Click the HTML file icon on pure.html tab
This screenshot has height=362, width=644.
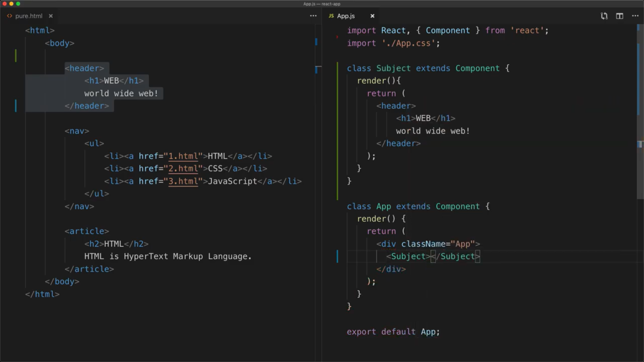(9, 16)
